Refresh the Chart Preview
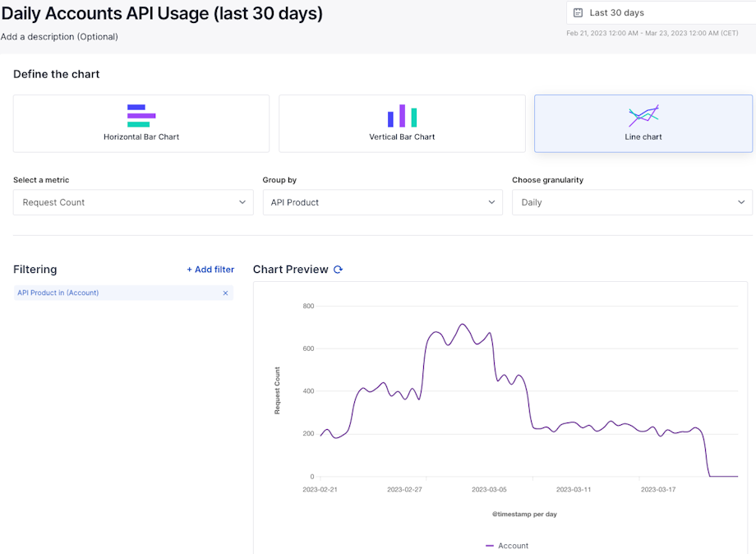The height and width of the screenshot is (554, 756). 338,270
